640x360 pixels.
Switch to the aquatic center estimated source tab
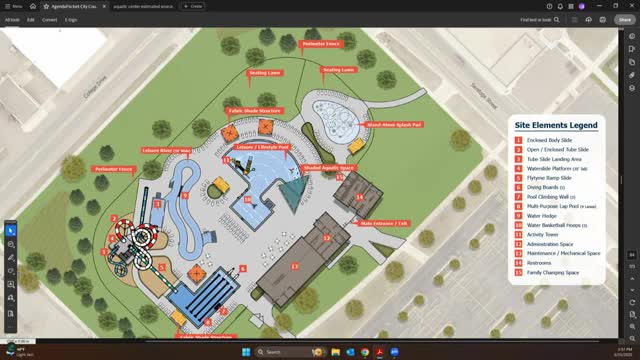144,7
